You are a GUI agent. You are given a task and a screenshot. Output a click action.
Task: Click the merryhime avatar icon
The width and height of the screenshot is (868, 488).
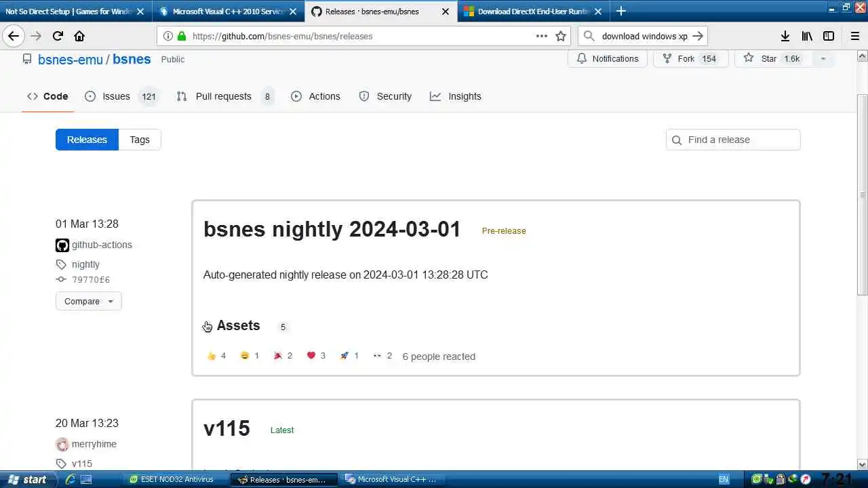pos(62,445)
